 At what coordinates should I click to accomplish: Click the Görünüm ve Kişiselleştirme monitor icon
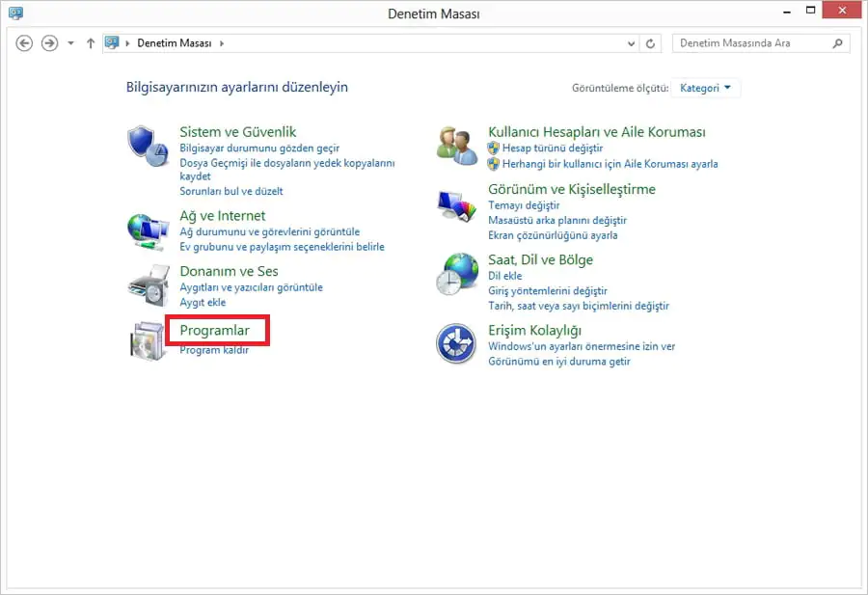tap(455, 203)
